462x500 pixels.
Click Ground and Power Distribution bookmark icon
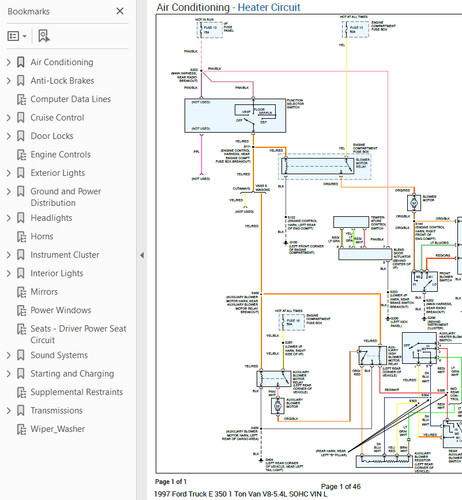tap(21, 192)
